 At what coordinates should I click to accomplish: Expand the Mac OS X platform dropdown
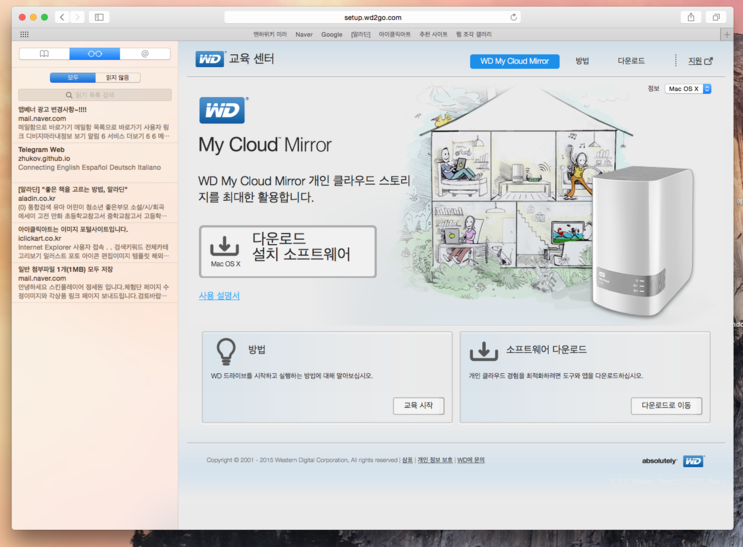pyautogui.click(x=688, y=89)
